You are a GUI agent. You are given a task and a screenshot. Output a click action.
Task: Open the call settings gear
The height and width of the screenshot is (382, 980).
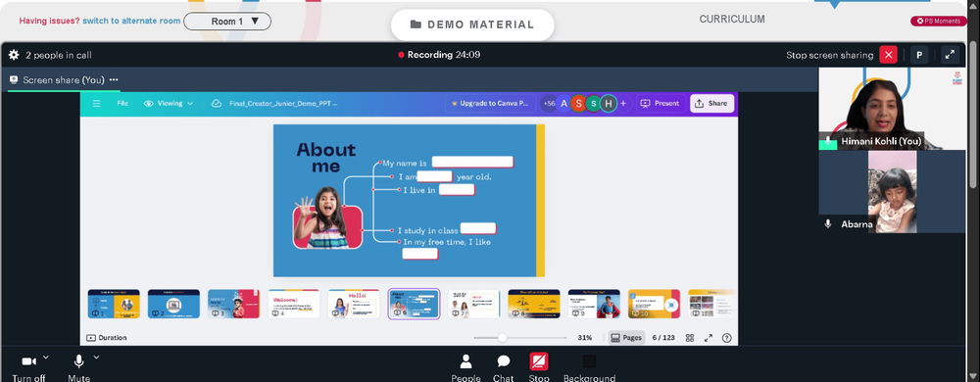(x=14, y=55)
